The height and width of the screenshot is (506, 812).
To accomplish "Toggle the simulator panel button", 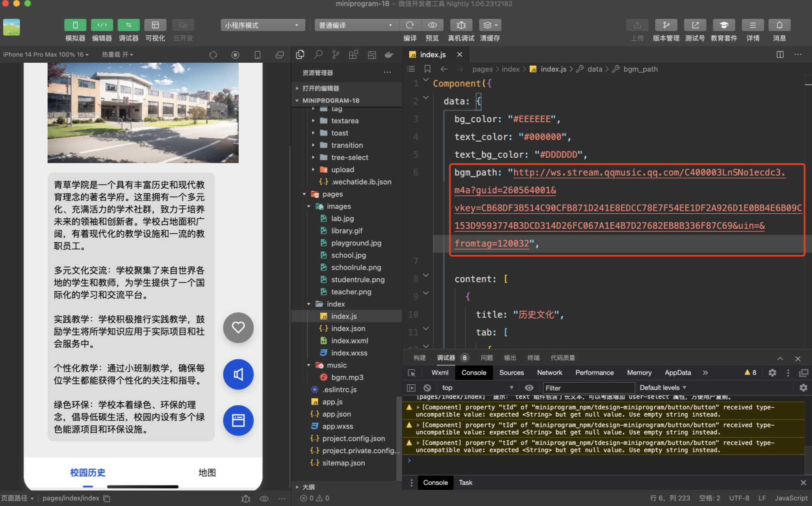I will (75, 25).
